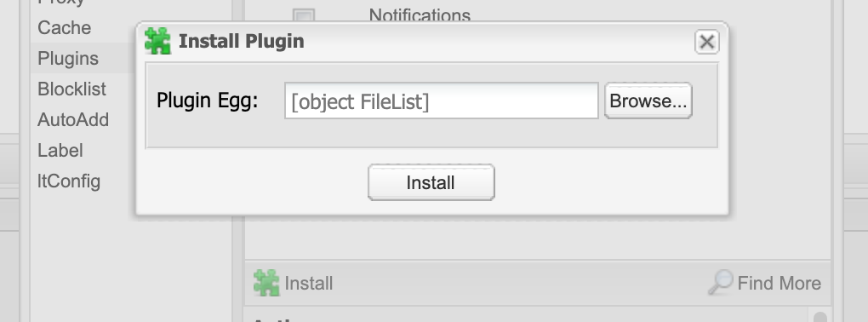Viewport: 868px width, 322px height.
Task: Open the ltConfig preferences category
Action: tap(69, 181)
